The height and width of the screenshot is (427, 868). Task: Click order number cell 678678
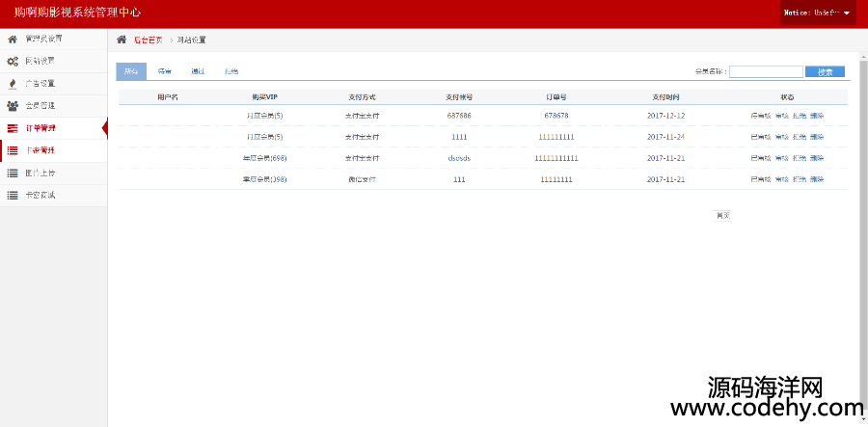coord(556,117)
